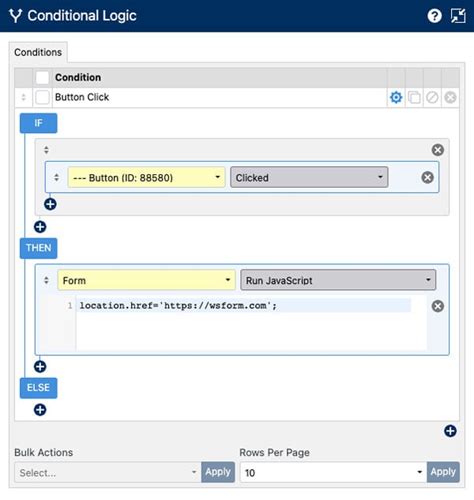Remove the IF group with its X
Image resolution: width=474 pixels, height=500 pixels.
click(438, 150)
